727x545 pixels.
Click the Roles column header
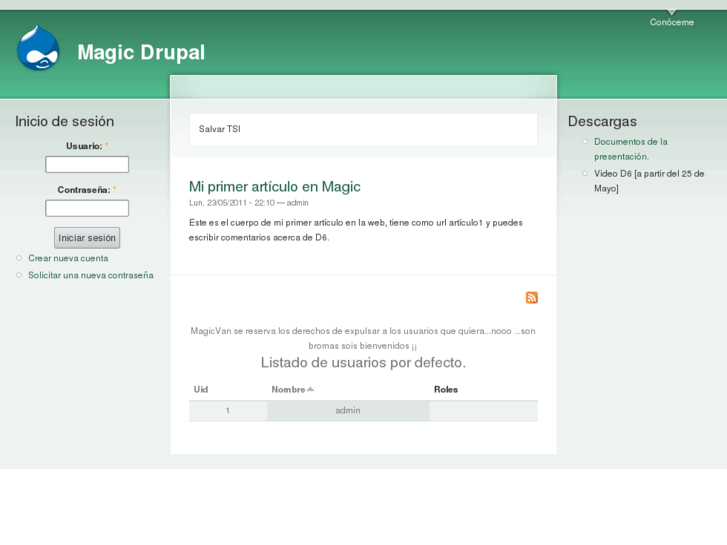tap(446, 389)
